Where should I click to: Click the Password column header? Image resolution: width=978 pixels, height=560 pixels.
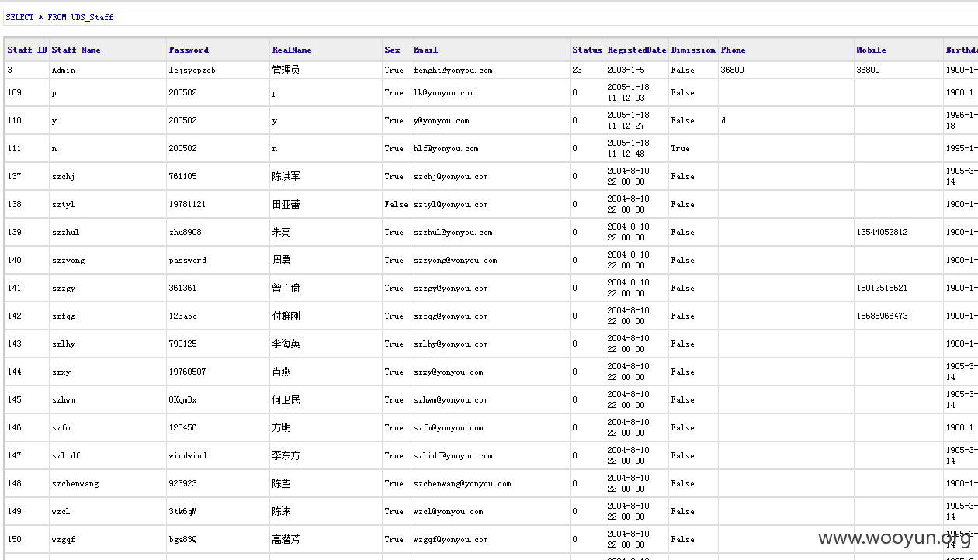[218, 50]
